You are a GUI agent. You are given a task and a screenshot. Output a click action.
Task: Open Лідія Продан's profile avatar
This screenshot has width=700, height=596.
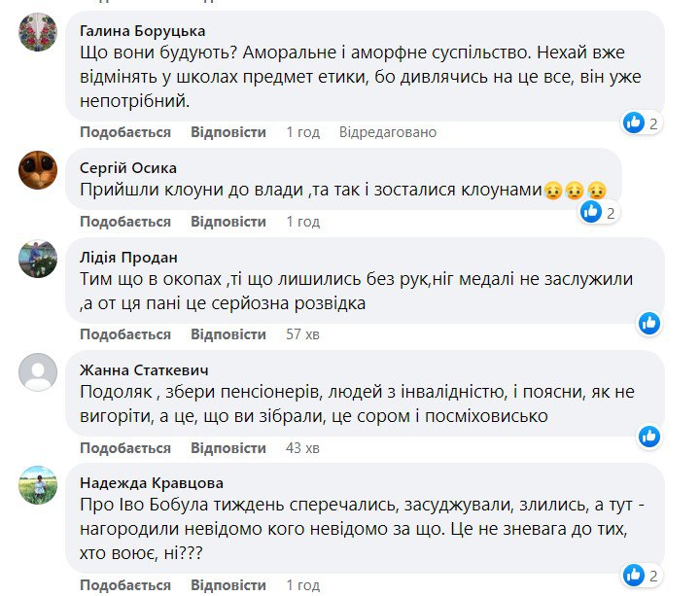[39, 260]
